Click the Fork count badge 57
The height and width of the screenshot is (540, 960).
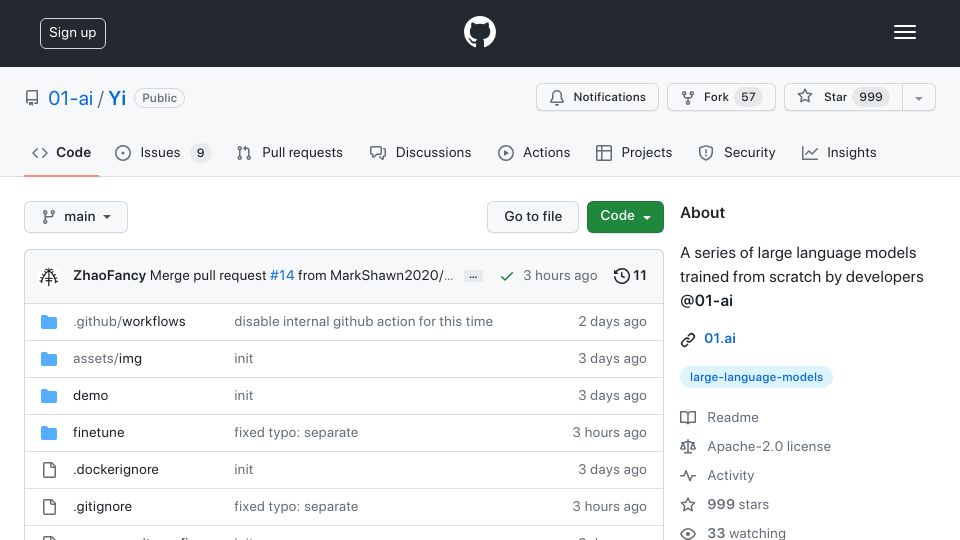748,97
